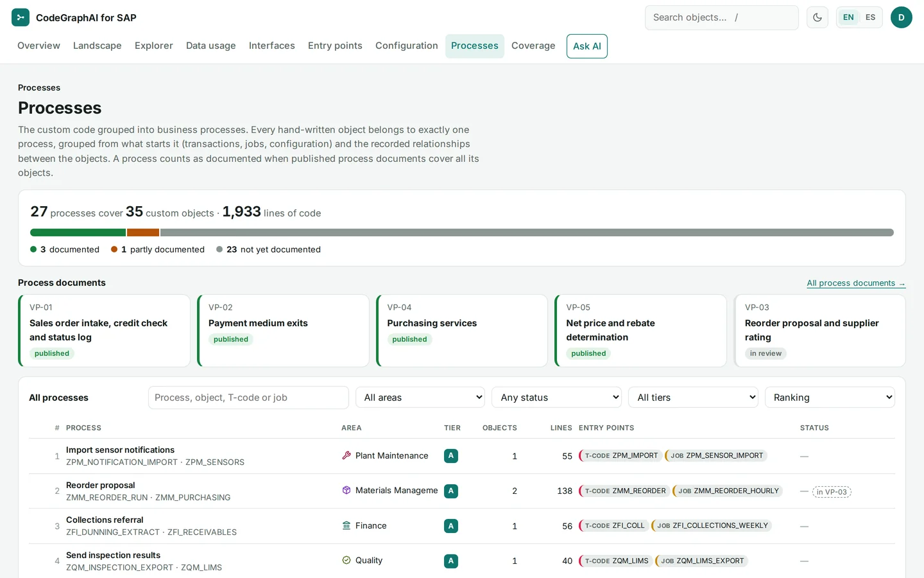This screenshot has width=924, height=578.
Task: Open the VP-04 Purchasing services card
Action: click(462, 331)
